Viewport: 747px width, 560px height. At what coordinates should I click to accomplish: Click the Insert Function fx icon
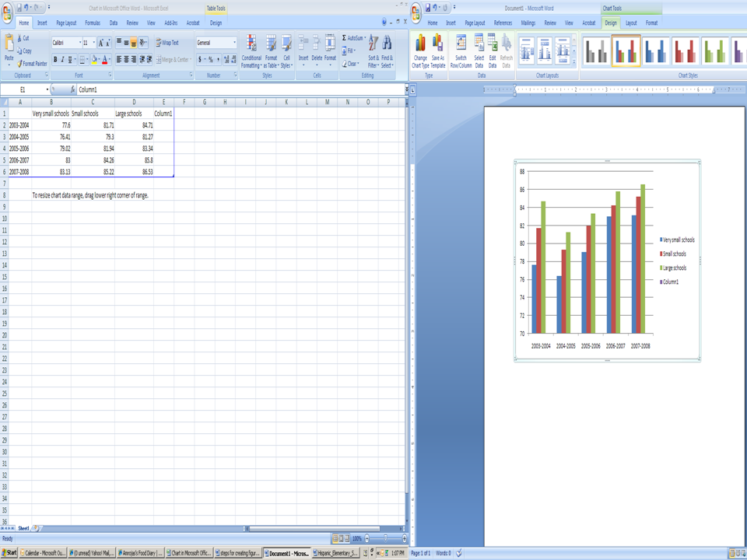click(x=72, y=89)
